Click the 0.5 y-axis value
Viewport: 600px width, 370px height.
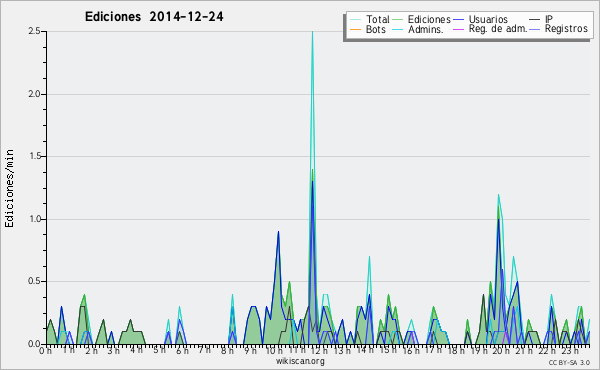pyautogui.click(x=34, y=281)
